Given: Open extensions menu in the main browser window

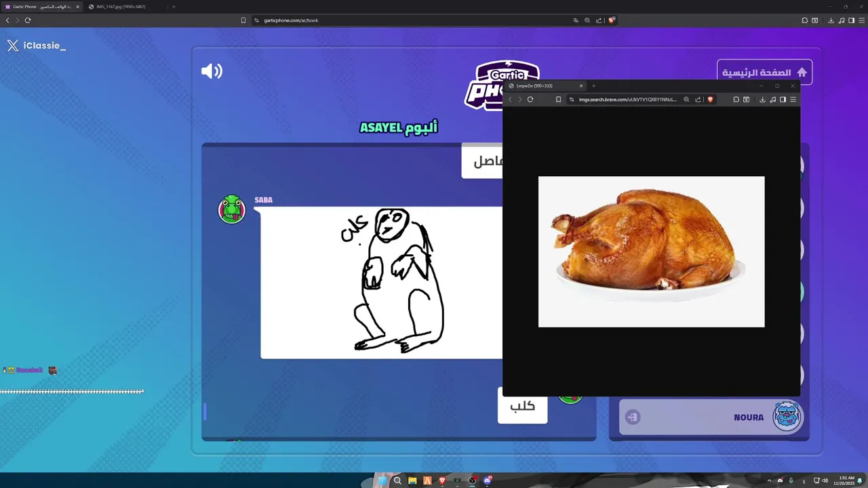Looking at the screenshot, I should [804, 20].
